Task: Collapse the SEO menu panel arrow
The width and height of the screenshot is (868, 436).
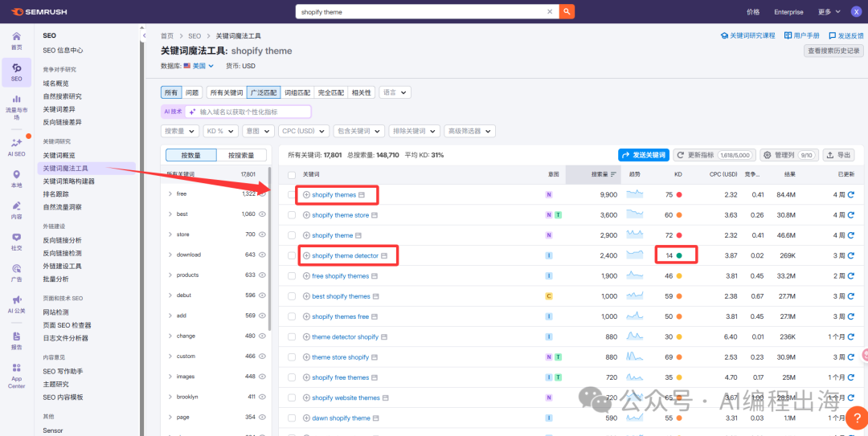Action: click(144, 36)
